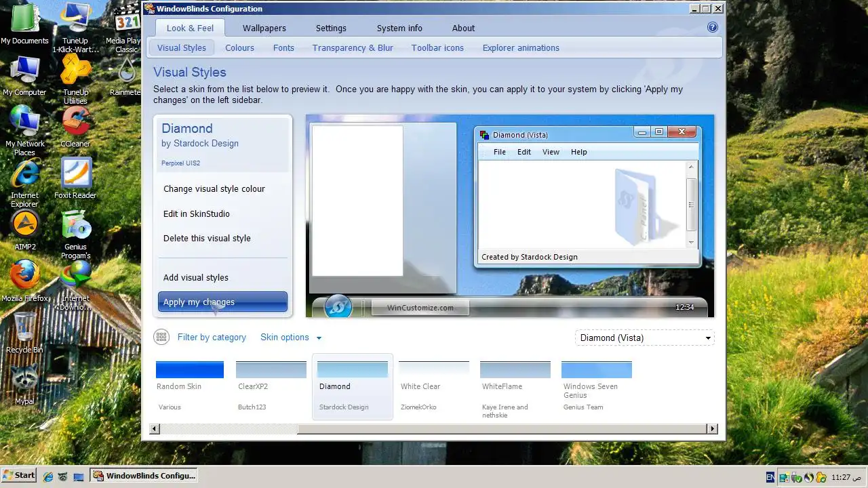Open the My Computer desktop icon

[x=24, y=75]
